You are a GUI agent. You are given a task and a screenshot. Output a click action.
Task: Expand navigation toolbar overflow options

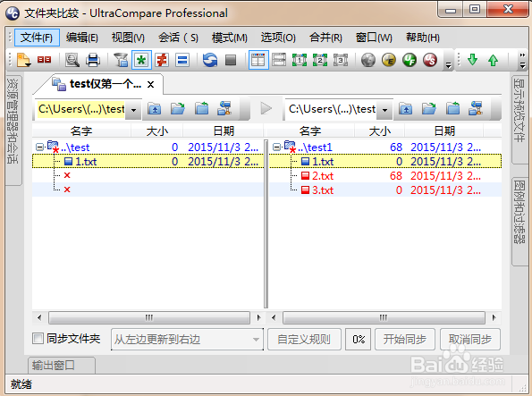[522, 61]
